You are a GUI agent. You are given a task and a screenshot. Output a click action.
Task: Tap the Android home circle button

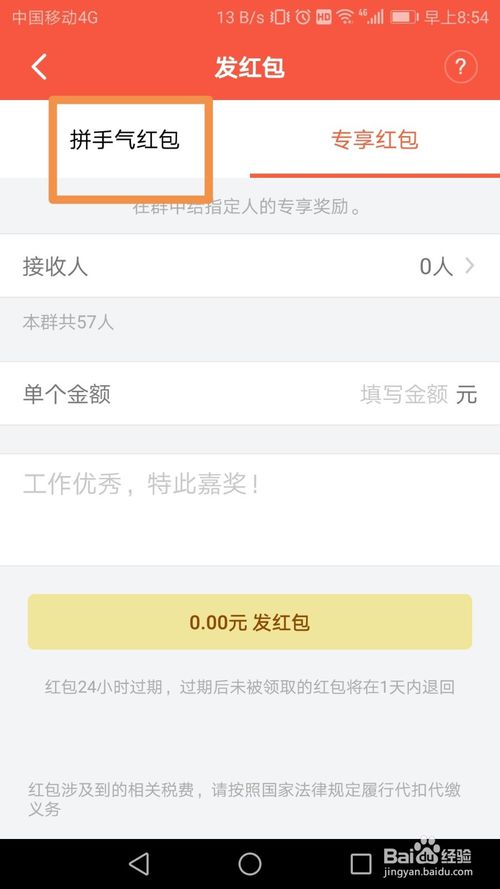[x=249, y=864]
